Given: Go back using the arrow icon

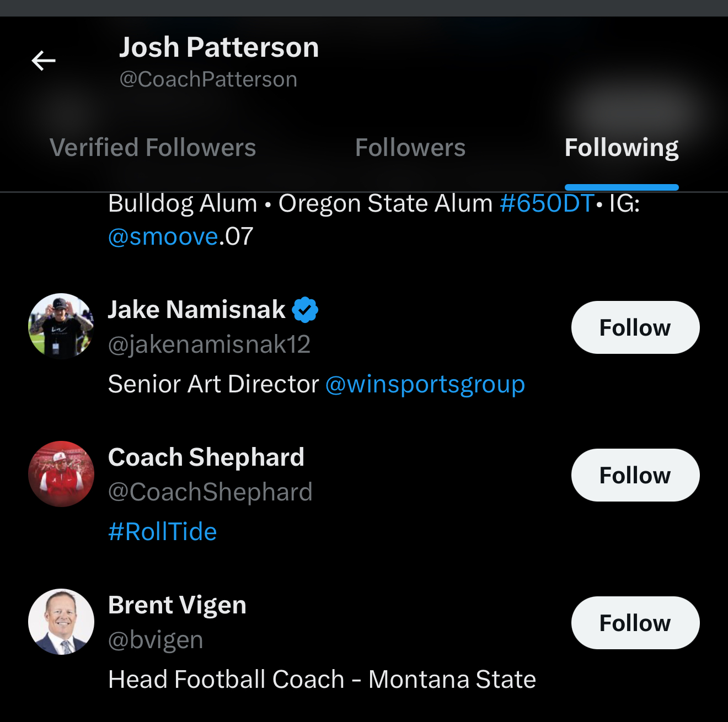Looking at the screenshot, I should [44, 61].
